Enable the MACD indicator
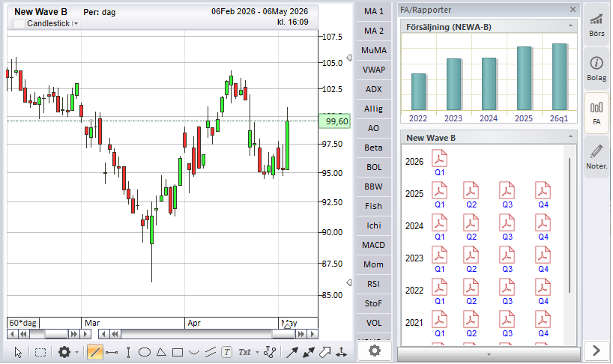The height and width of the screenshot is (364, 613). 374,245
